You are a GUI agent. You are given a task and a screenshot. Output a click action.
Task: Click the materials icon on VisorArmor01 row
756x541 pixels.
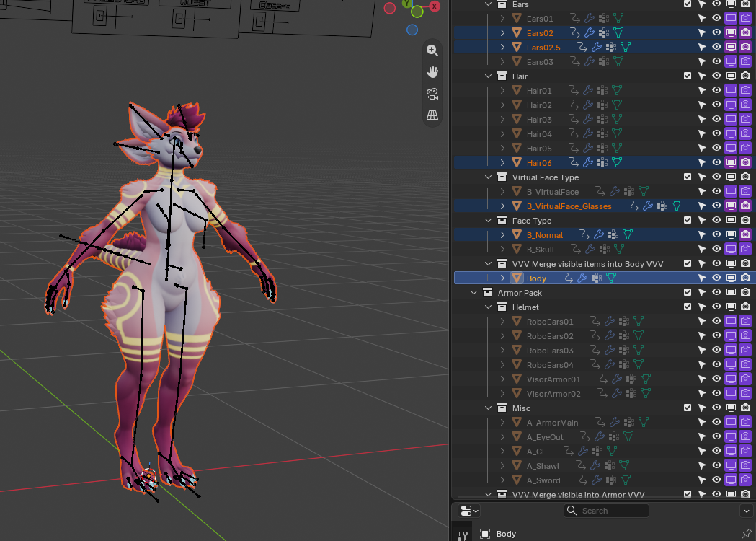tap(631, 379)
